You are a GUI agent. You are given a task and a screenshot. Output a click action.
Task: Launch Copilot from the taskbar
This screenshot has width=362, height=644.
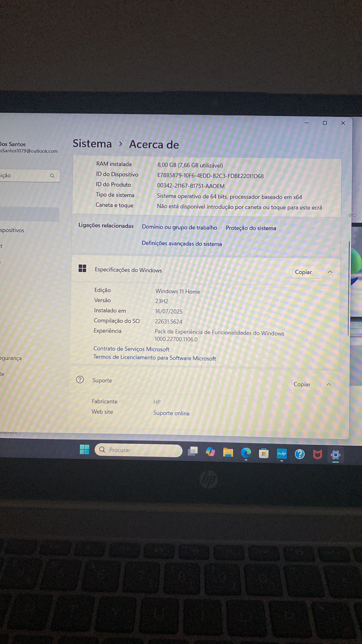point(210,451)
